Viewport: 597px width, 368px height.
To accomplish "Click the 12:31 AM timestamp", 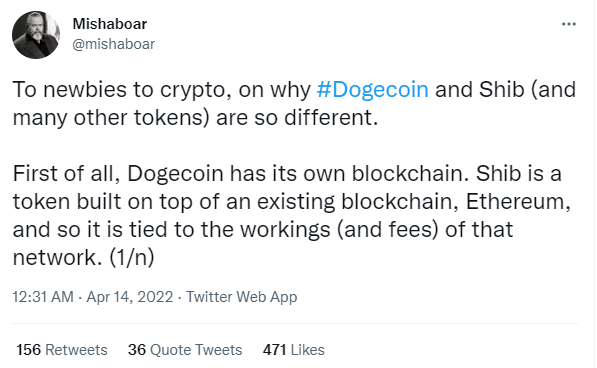I will (x=43, y=297).
